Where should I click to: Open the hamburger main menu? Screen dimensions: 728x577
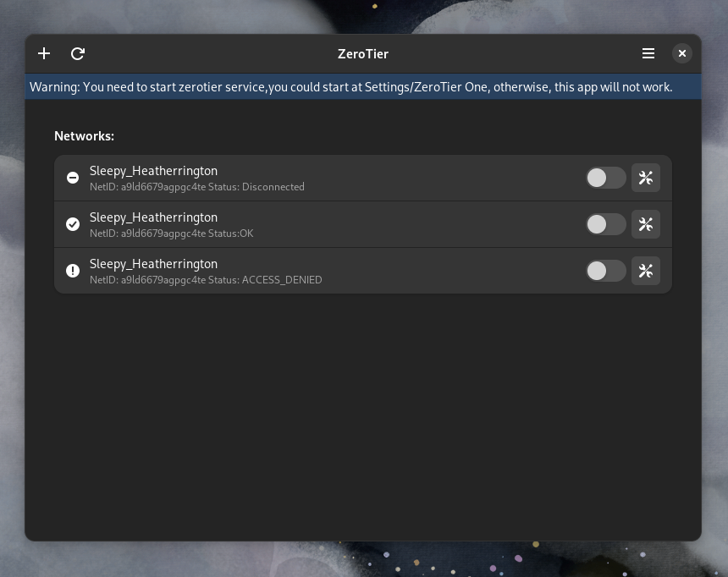648,54
